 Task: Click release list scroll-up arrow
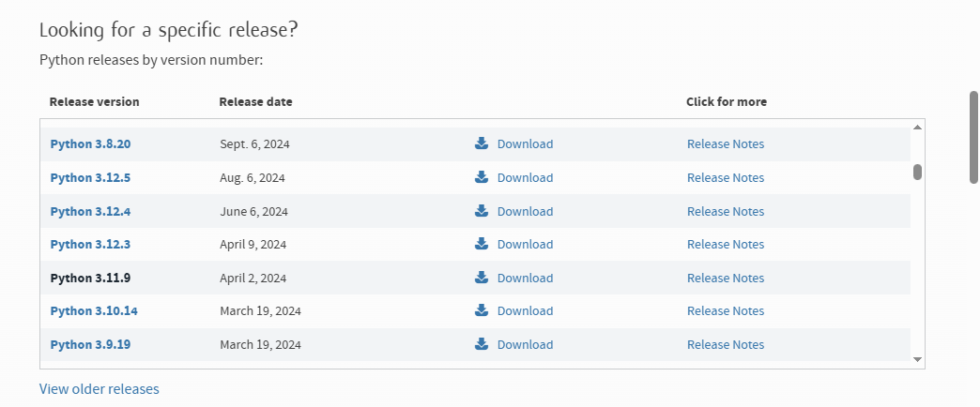tap(917, 128)
